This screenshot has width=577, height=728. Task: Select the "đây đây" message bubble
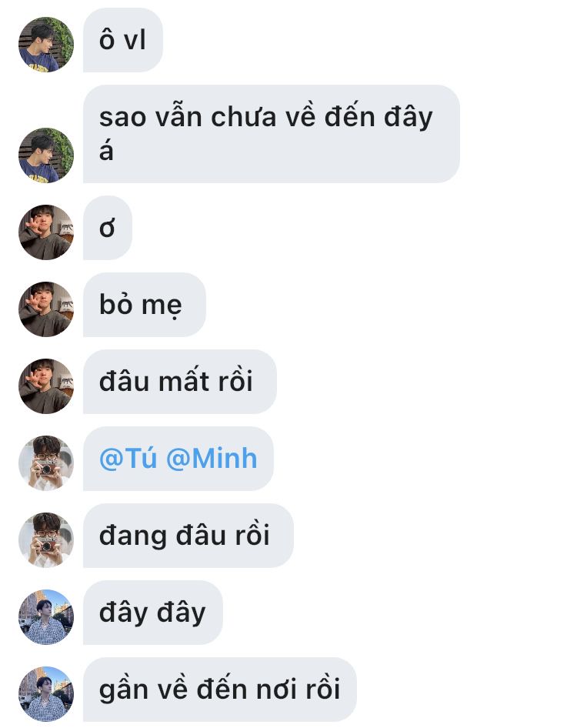point(153,613)
